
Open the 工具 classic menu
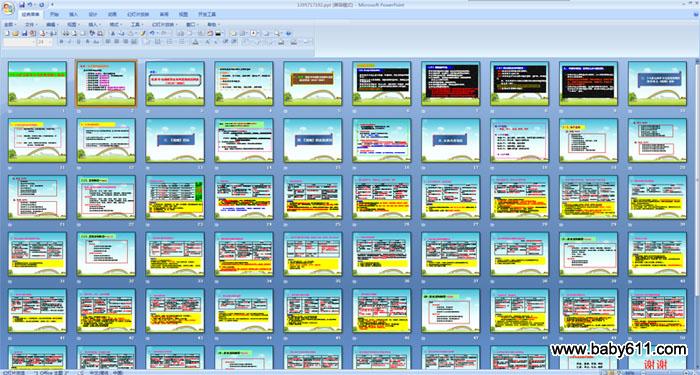137,25
